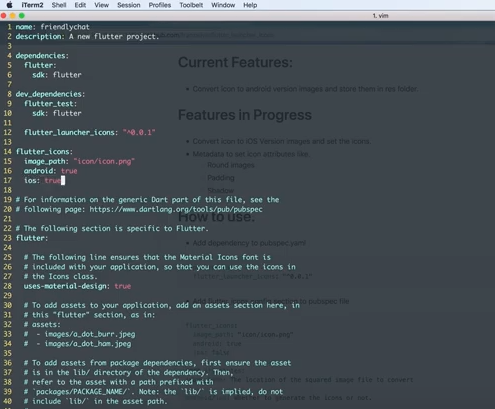Open the Session menu
Viewport: 495px width, 409px height.
[129, 5]
